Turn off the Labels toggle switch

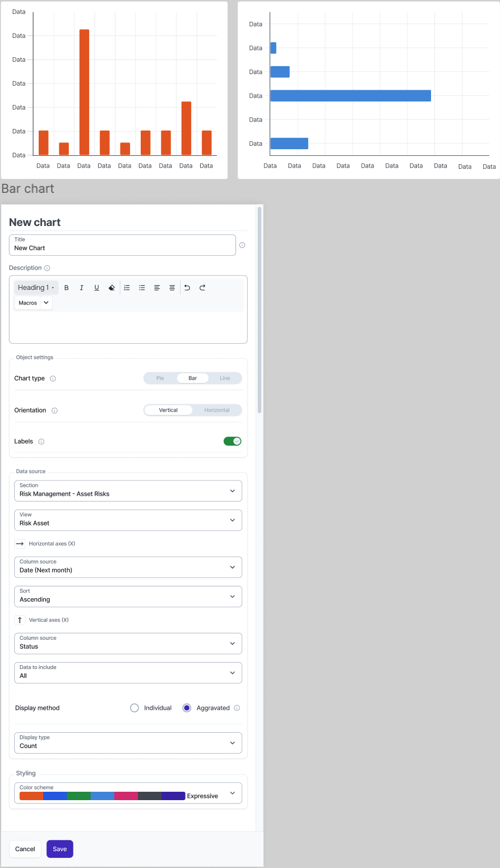tap(232, 441)
